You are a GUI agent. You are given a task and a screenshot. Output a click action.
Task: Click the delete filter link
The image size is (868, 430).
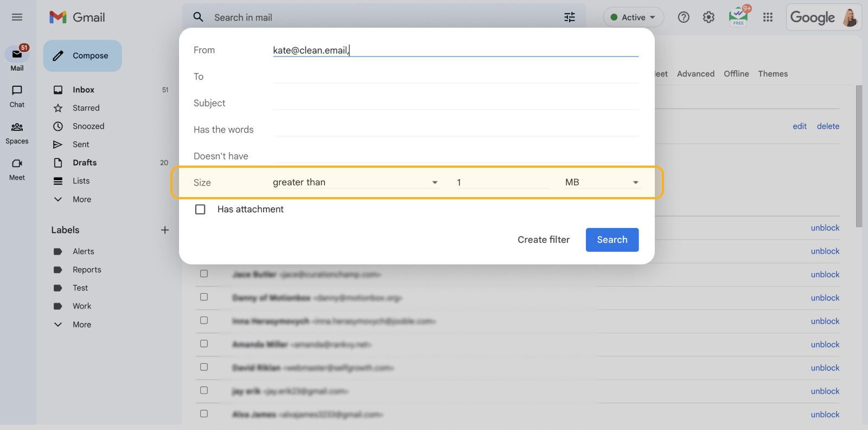tap(828, 126)
